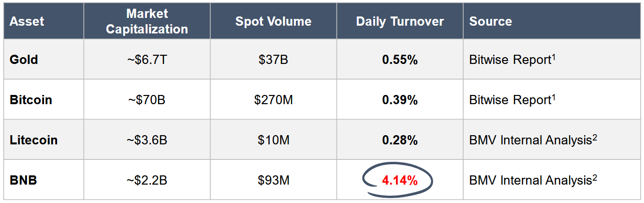Click Gold's ~$6.7T market cap cell
Image resolution: width=644 pixels, height=203 pixels.
click(x=147, y=60)
